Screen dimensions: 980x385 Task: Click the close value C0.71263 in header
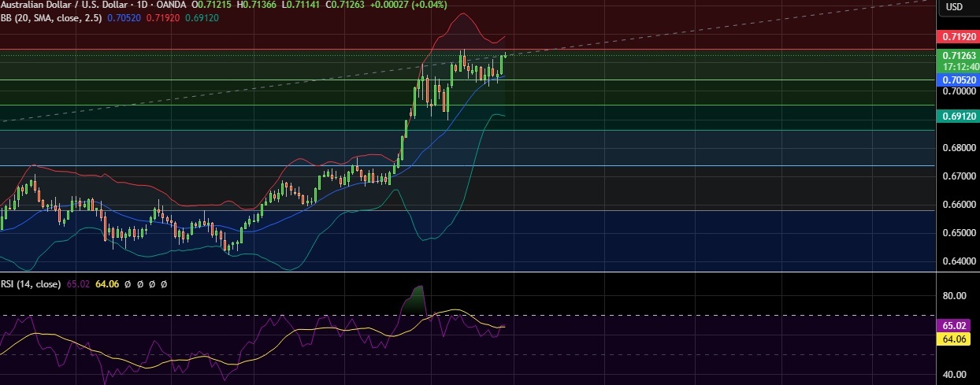pyautogui.click(x=345, y=5)
